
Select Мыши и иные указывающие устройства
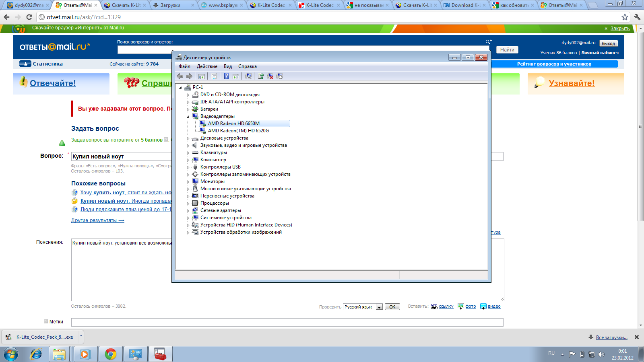246,189
